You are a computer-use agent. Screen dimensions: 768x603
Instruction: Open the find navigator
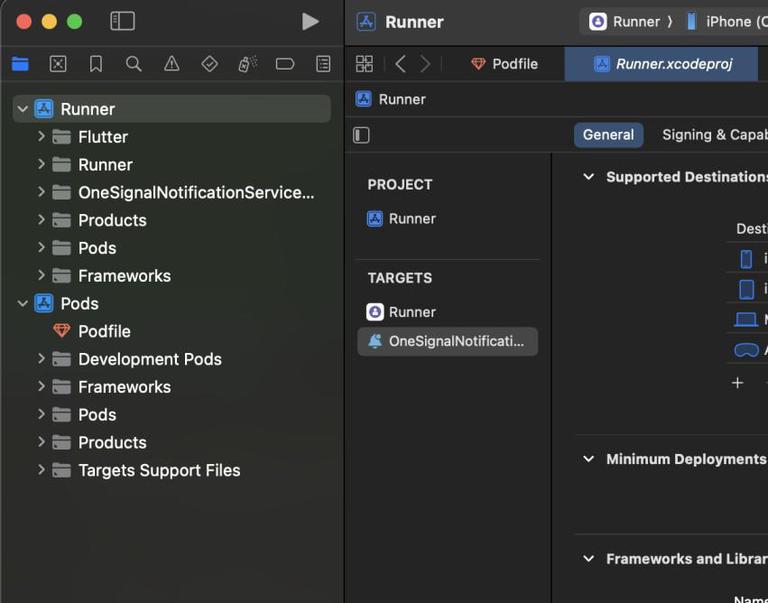point(133,64)
